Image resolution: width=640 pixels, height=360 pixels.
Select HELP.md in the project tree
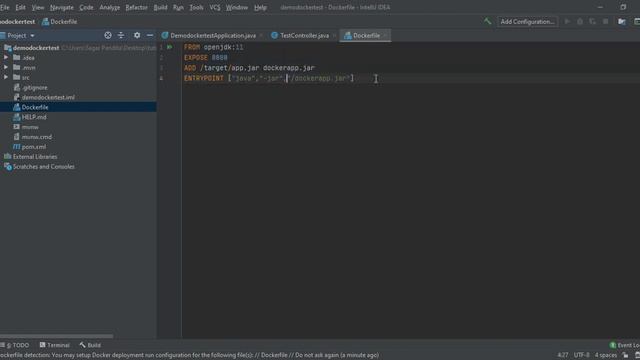34,117
